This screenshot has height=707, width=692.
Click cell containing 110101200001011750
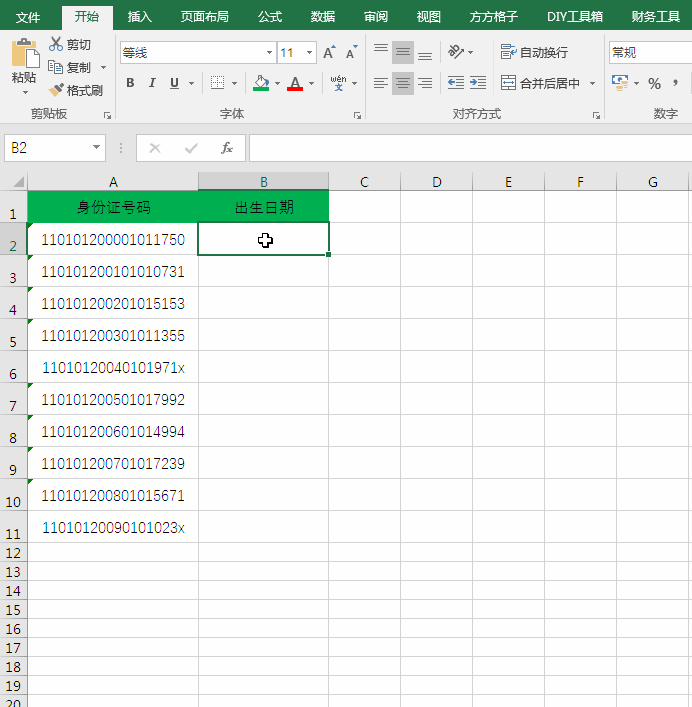tap(113, 239)
